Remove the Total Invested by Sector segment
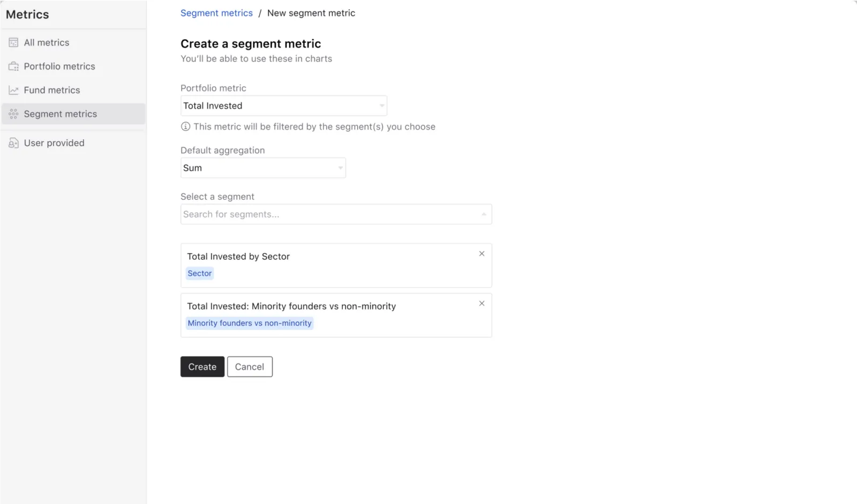The image size is (857, 504). [482, 253]
